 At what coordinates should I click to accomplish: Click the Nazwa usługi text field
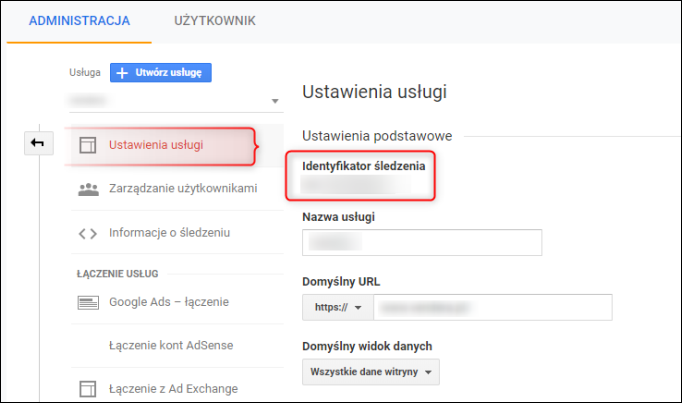click(422, 243)
